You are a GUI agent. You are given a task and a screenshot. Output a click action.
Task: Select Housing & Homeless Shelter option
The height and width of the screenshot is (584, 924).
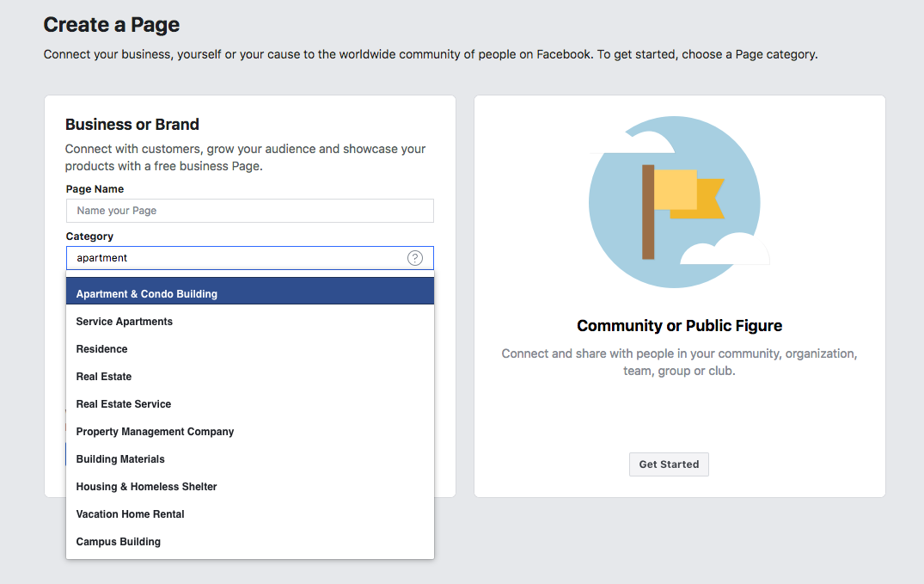[250, 487]
